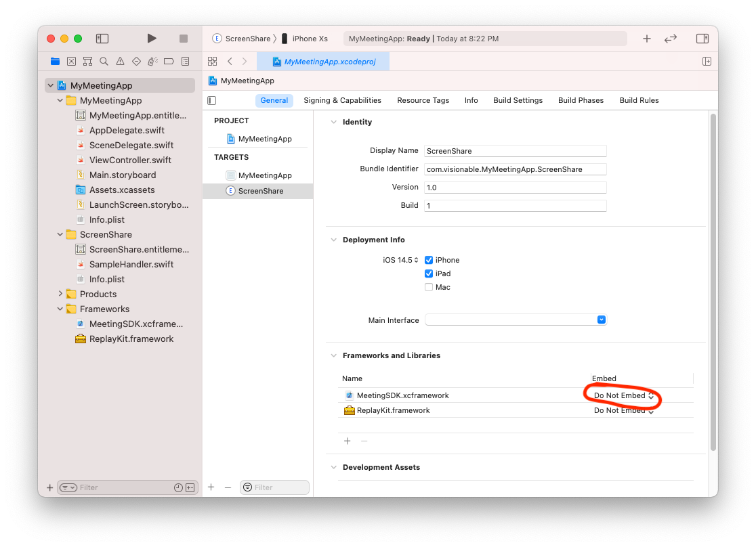The height and width of the screenshot is (547, 756).
Task: Uncheck the iPhone device checkbox
Action: [x=429, y=260]
